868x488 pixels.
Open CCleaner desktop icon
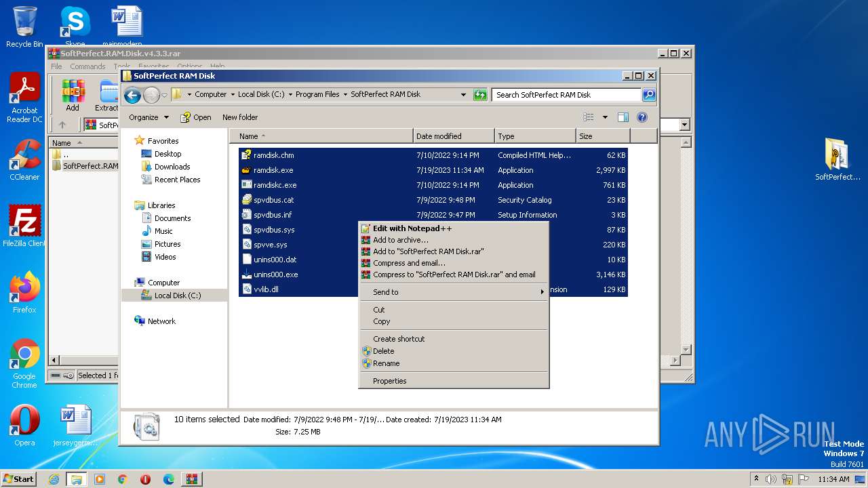(24, 160)
